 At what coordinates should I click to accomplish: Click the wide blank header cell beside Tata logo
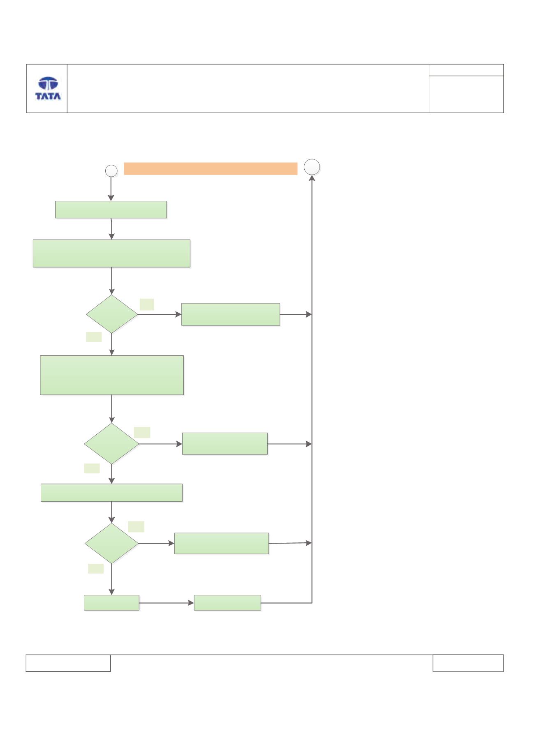(248, 88)
